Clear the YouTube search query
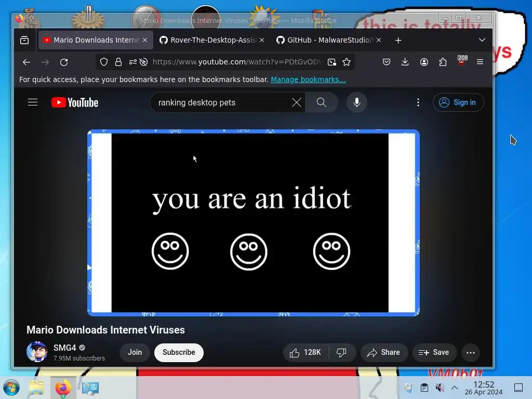This screenshot has height=399, width=532. pos(297,102)
